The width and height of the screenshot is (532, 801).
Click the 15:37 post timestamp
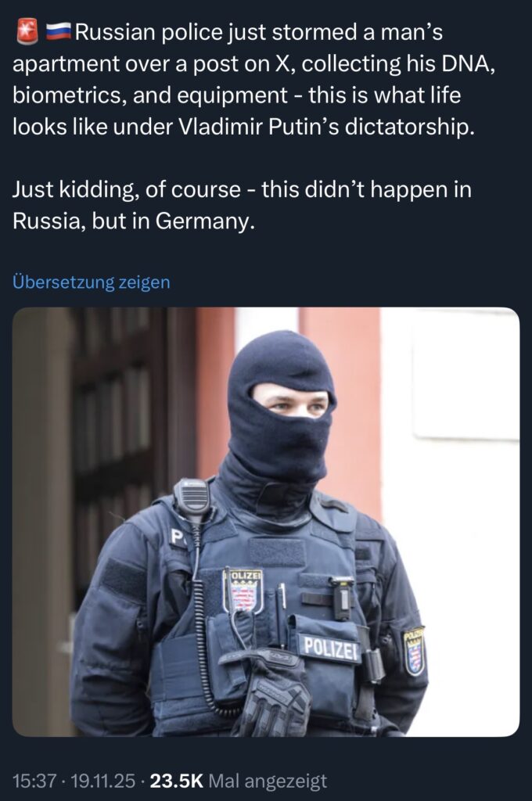(x=34, y=781)
